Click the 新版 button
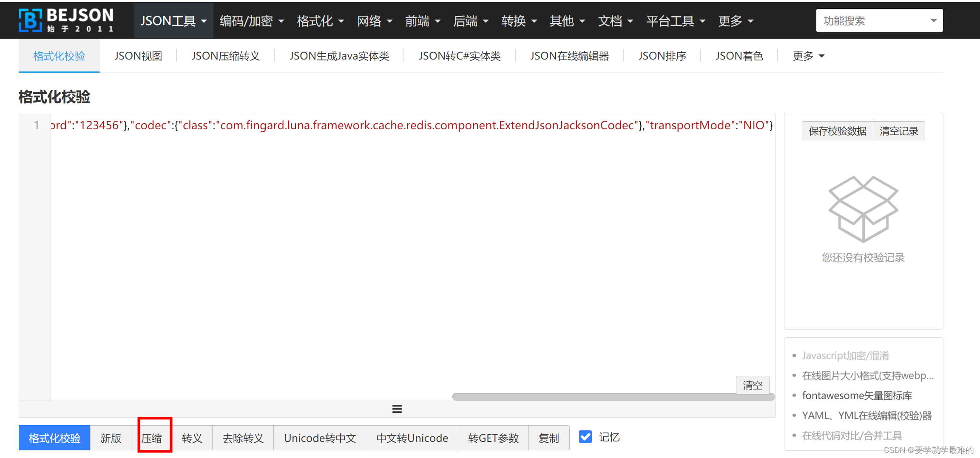The image size is (980, 458). click(111, 438)
